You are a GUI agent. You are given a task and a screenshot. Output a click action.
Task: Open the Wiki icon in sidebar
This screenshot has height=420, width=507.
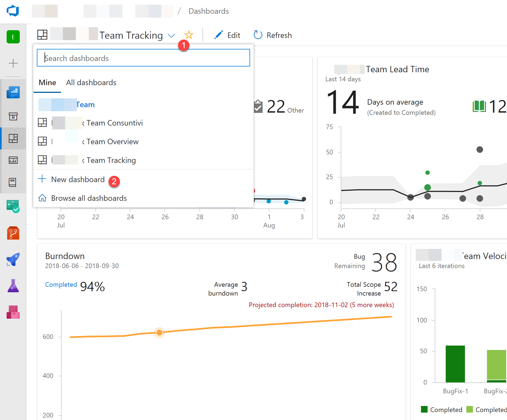coord(13,182)
